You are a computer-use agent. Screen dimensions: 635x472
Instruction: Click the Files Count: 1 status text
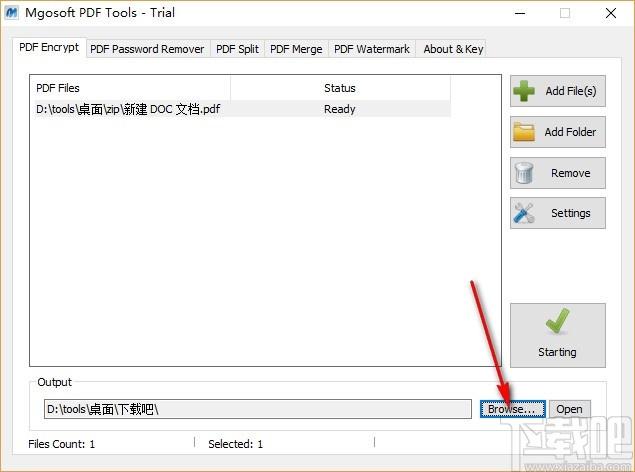(62, 444)
